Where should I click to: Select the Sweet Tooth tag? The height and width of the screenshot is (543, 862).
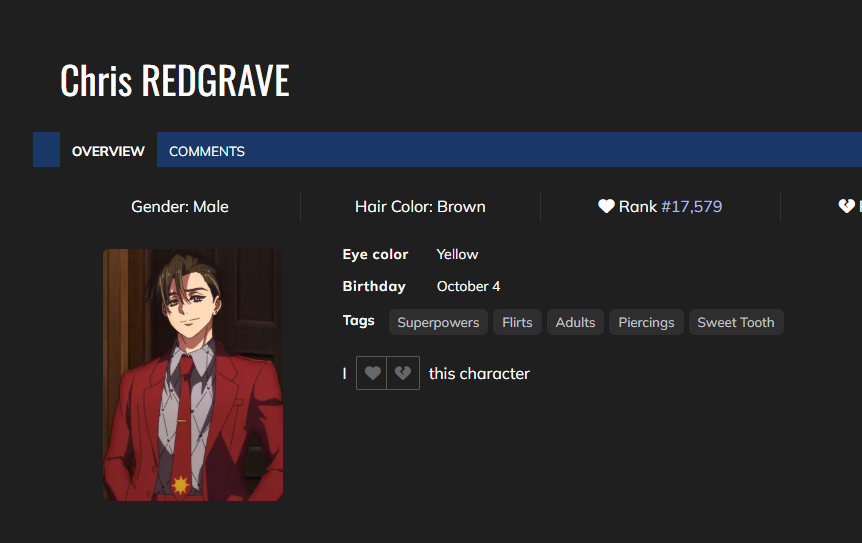[x=736, y=322]
